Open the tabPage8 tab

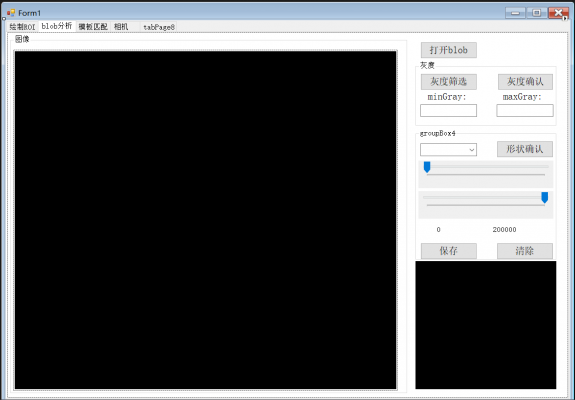(x=159, y=27)
